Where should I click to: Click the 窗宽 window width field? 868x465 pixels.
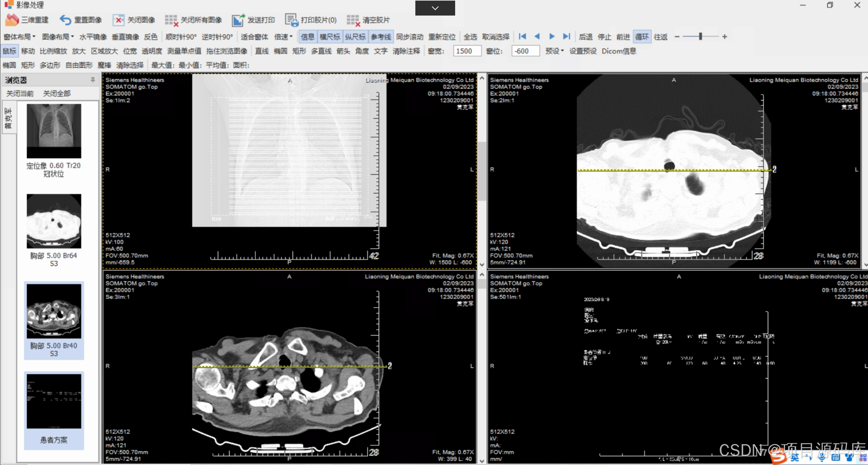[x=467, y=51]
